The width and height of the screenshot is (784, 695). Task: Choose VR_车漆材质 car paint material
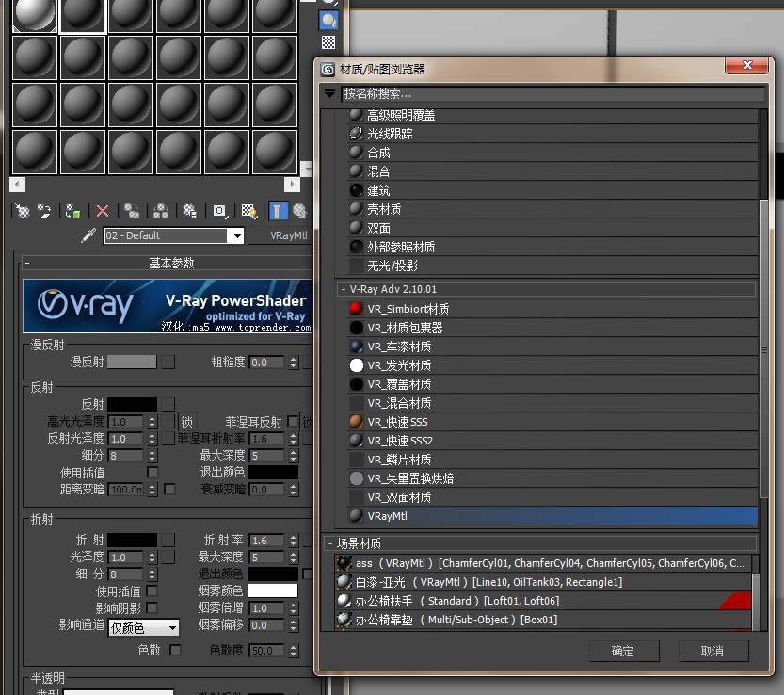pyautogui.click(x=552, y=347)
